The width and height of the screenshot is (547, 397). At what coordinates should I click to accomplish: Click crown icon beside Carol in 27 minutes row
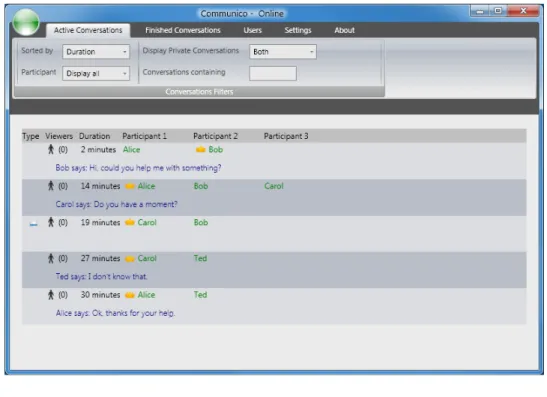coord(130,259)
